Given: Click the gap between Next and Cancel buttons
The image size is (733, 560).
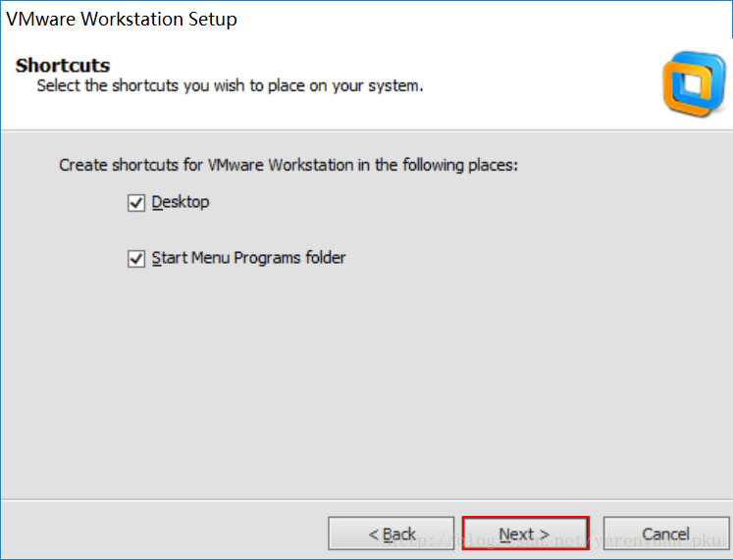Looking at the screenshot, I should (x=596, y=534).
